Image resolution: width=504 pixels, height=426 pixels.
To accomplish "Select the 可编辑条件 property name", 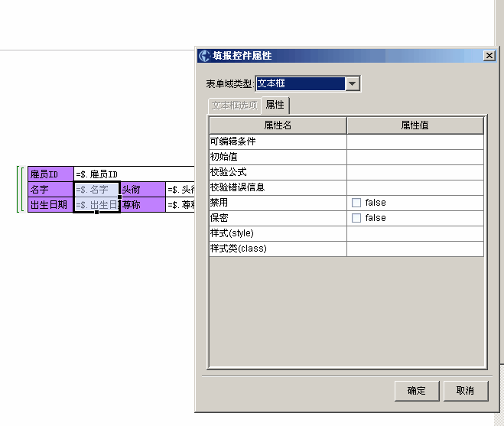I will click(x=278, y=141).
